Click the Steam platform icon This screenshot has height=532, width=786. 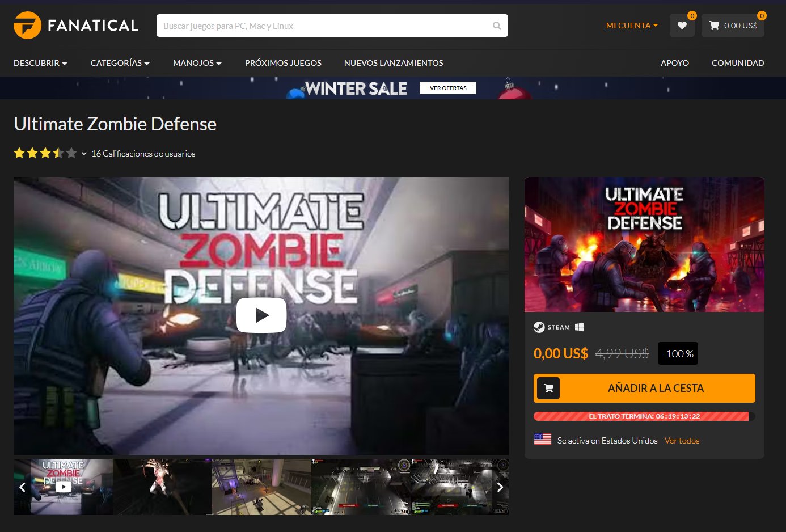tap(552, 327)
